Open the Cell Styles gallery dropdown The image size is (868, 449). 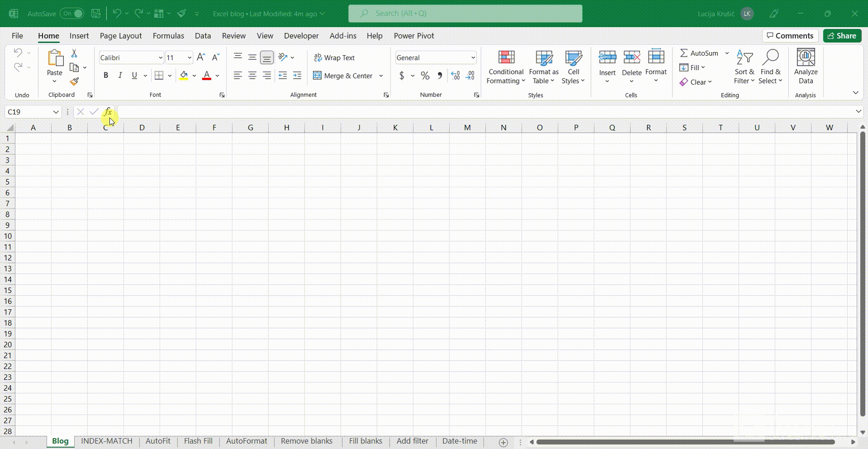point(573,67)
